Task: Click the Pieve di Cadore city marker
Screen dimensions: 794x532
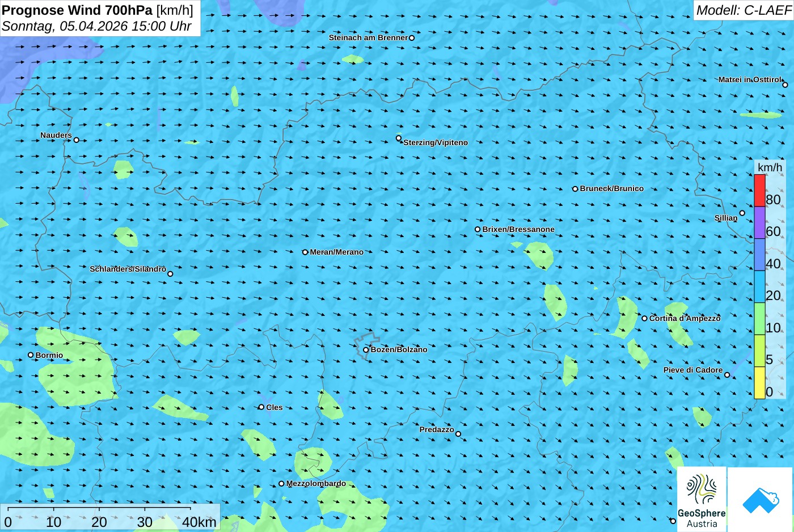Action: [727, 375]
